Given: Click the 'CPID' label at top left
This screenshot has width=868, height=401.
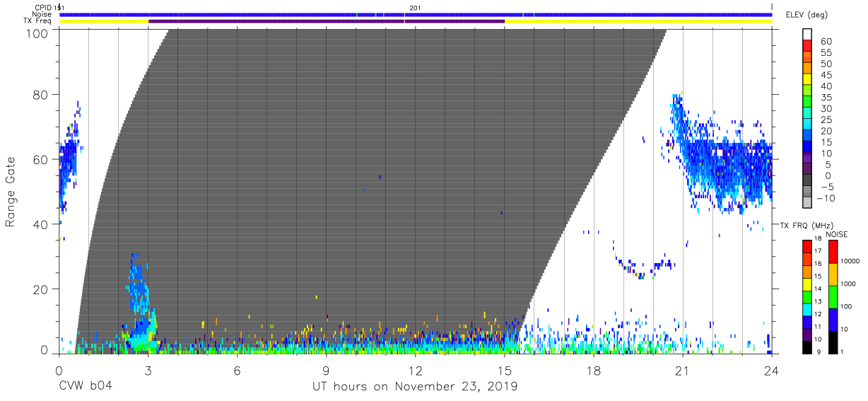Looking at the screenshot, I should tap(43, 7).
